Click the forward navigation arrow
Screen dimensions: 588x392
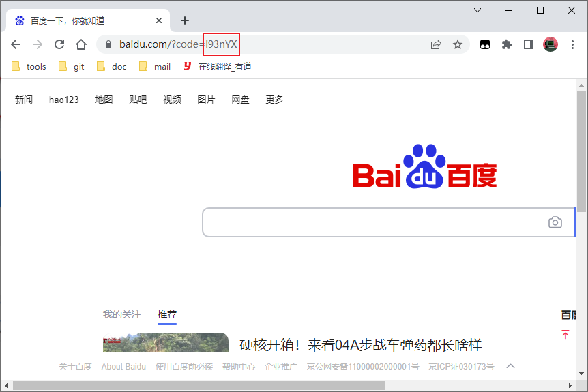point(38,44)
